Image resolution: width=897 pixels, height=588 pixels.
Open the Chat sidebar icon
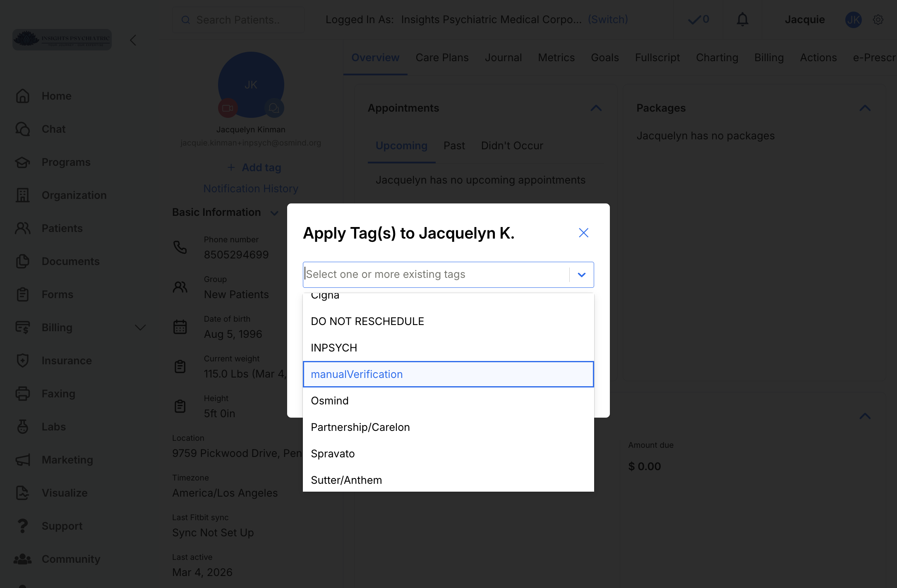click(23, 129)
